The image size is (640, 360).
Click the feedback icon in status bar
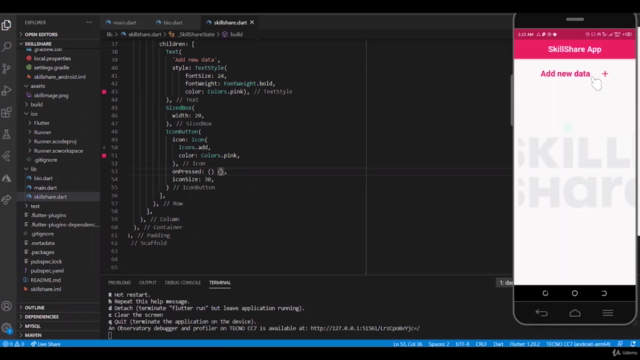point(620,344)
